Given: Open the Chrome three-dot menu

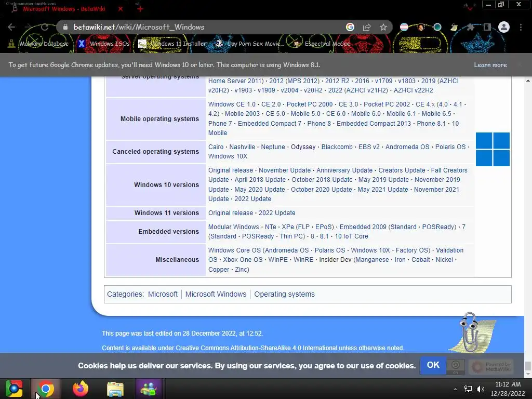Looking at the screenshot, I should click(x=521, y=27).
